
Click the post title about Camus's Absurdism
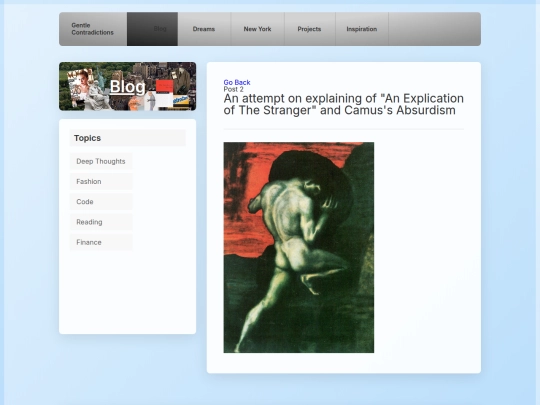click(343, 104)
